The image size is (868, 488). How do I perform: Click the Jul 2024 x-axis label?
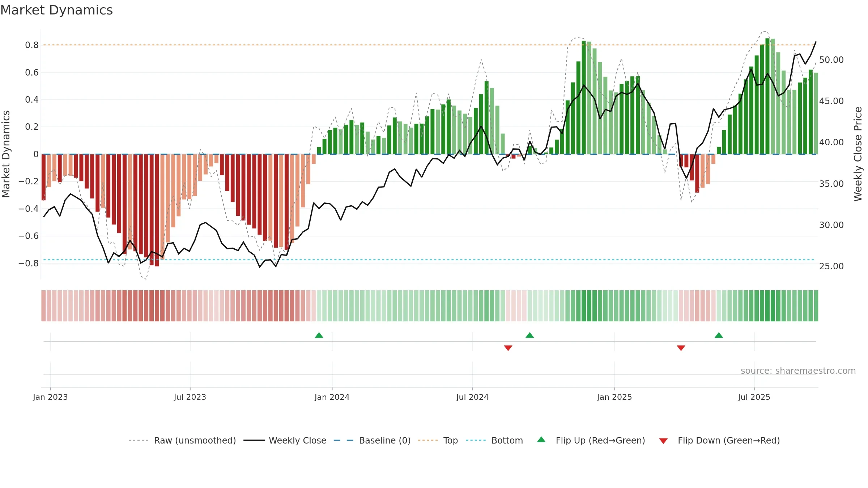point(472,397)
